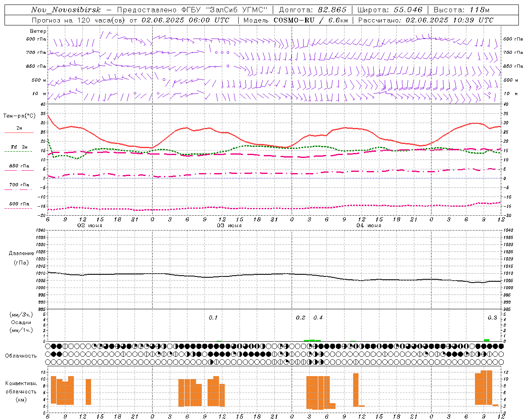Click the model name COSMO-RU / 6.6км
Viewport: 525px width, 420px height.
[x=310, y=20]
